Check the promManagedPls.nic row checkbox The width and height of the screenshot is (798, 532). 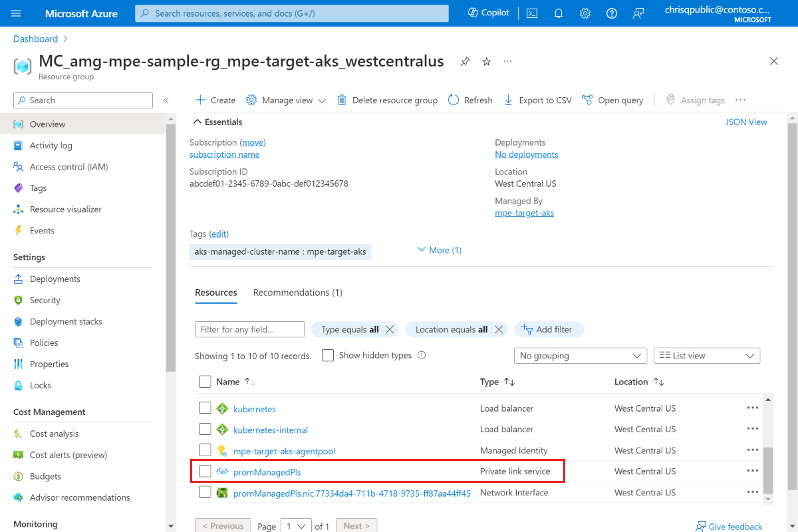pyautogui.click(x=205, y=493)
